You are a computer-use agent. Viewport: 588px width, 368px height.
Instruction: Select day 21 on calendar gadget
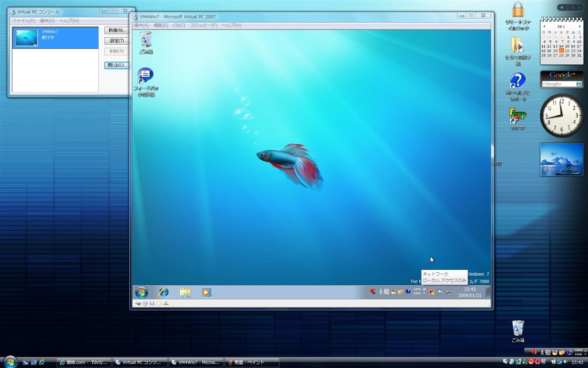pos(562,51)
